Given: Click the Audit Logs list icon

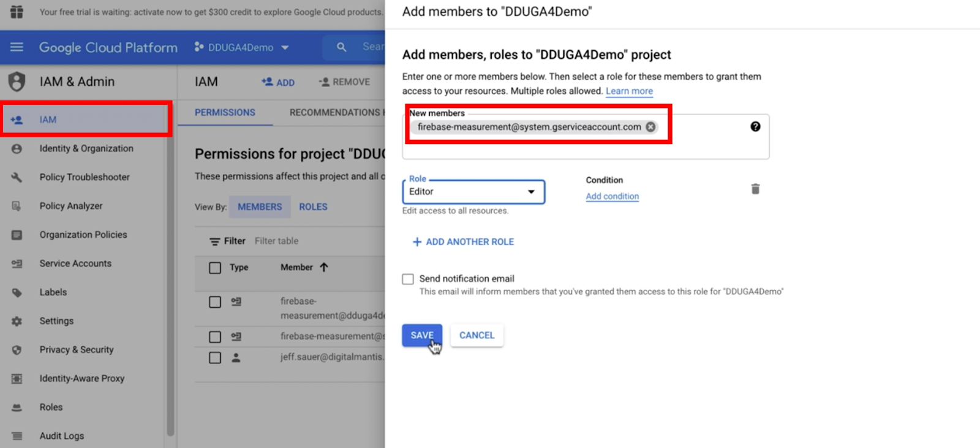Looking at the screenshot, I should coord(17,436).
